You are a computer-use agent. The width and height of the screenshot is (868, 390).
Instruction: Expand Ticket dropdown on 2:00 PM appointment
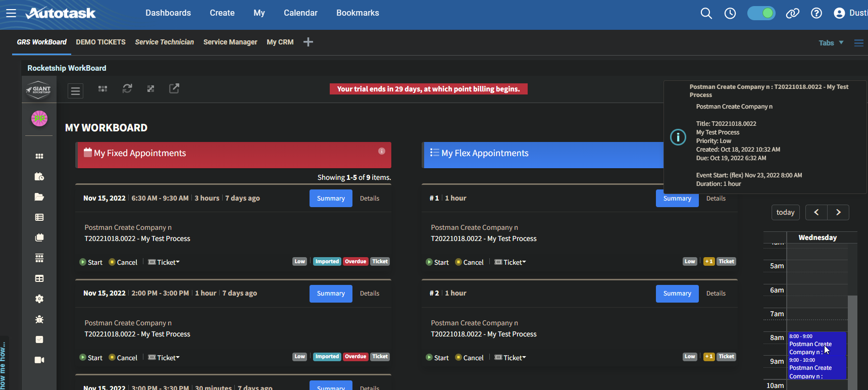[x=164, y=358]
